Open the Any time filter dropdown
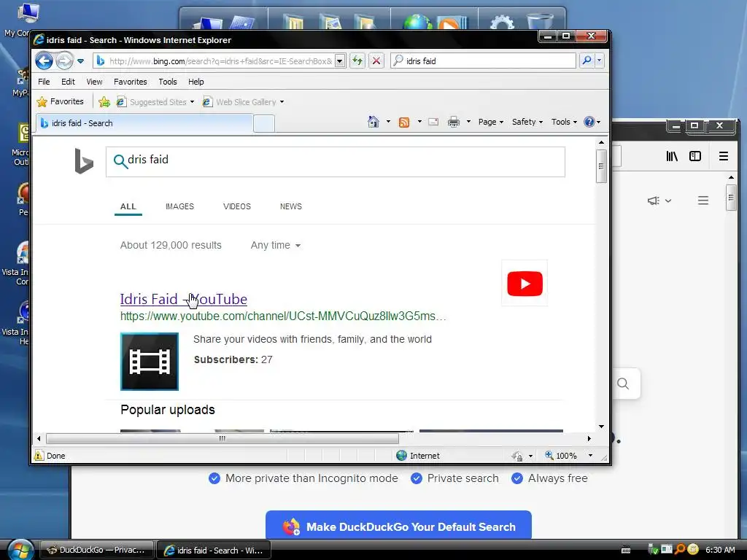747x560 pixels. 275,245
